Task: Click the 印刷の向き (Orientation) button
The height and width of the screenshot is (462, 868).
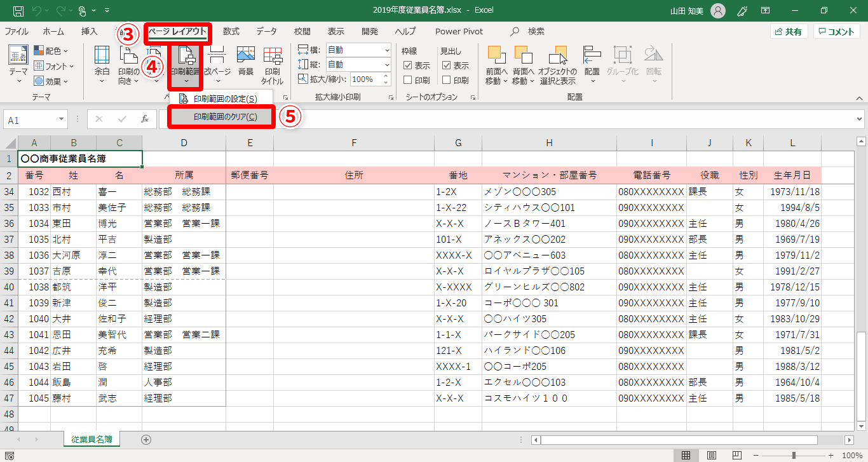Action: pos(129,65)
